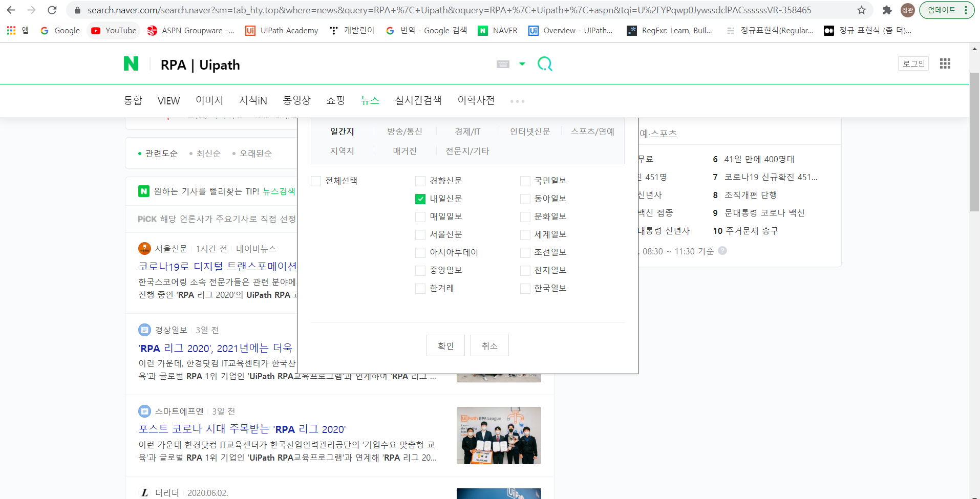980x499 pixels.
Task: Check the 매일일보 checkbox
Action: [x=420, y=216]
